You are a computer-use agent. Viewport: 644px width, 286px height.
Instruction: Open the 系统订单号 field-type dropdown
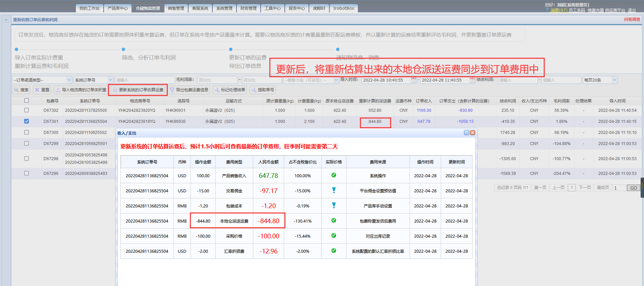93,80
